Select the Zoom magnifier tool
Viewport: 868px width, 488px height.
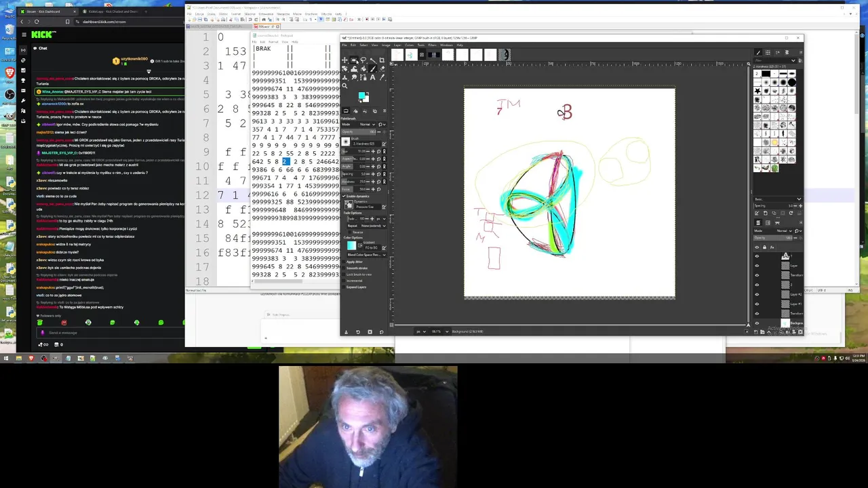[344, 85]
